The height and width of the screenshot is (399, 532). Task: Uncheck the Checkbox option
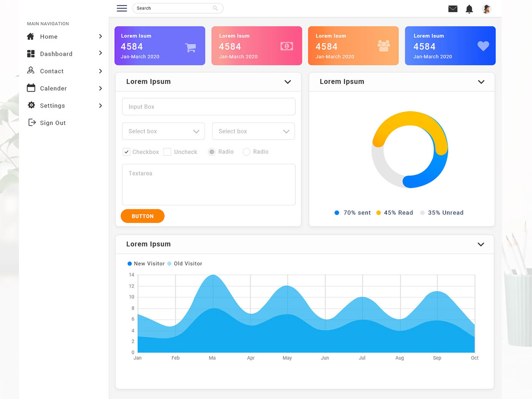point(126,152)
